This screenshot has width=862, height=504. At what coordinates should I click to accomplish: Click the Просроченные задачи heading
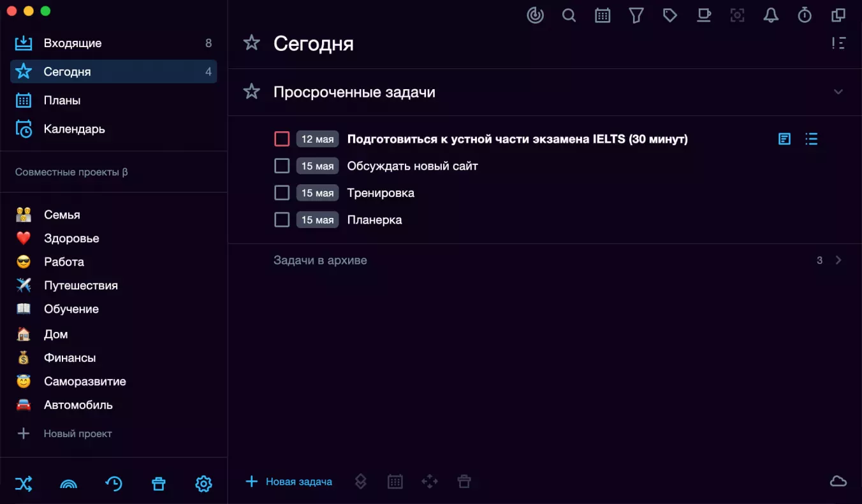(354, 92)
